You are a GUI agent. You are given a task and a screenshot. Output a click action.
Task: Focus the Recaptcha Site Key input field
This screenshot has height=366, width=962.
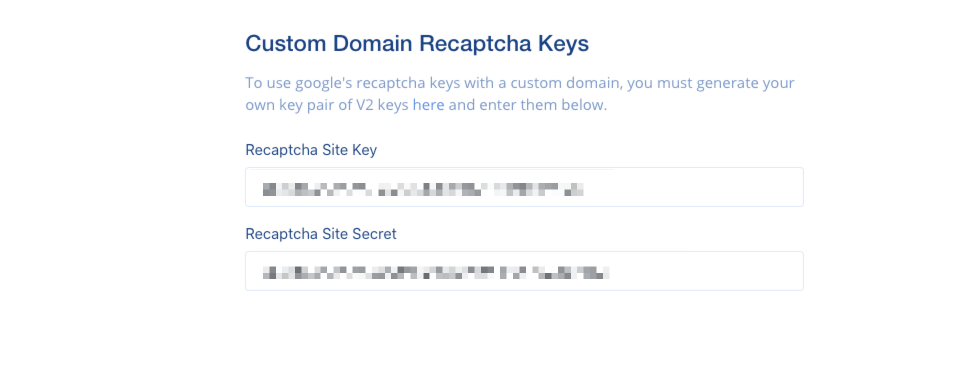(524, 187)
